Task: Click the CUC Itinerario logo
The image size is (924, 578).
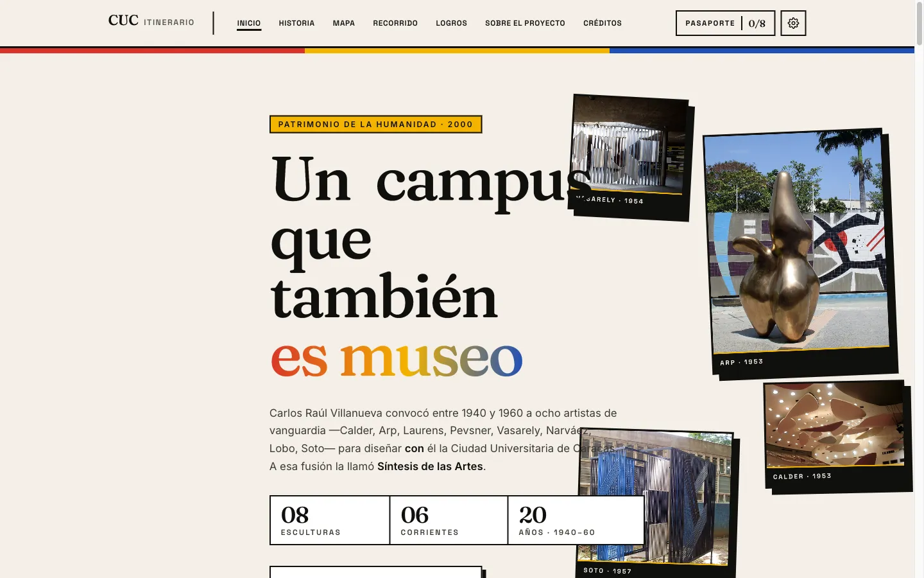Action: point(151,21)
